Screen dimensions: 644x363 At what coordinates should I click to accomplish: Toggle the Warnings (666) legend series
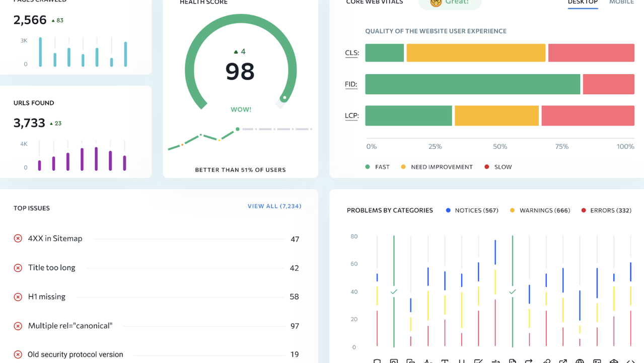(x=540, y=210)
